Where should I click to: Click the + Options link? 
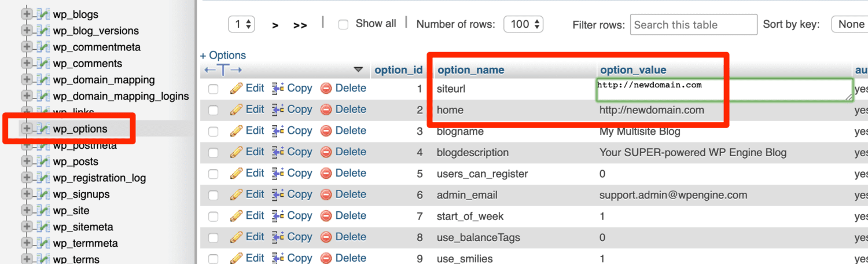[223, 56]
